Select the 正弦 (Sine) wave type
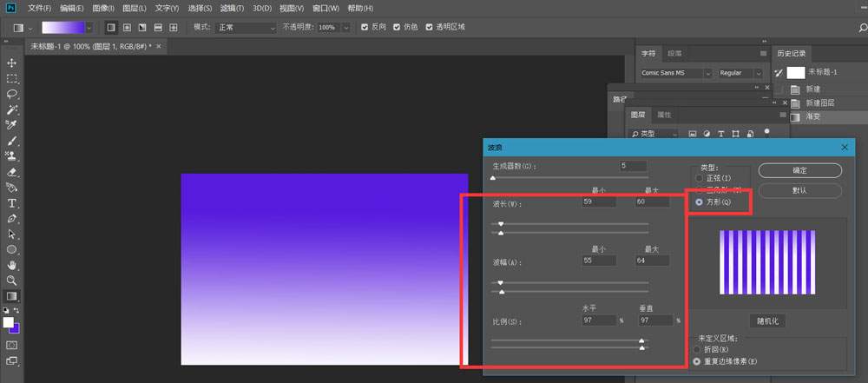Image resolution: width=868 pixels, height=383 pixels. pyautogui.click(x=700, y=178)
